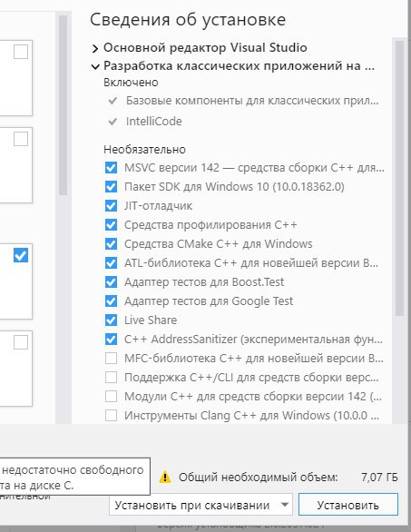411x532 pixels.
Task: Uncheck Средства CMake C++ для Windows
Action: point(111,243)
